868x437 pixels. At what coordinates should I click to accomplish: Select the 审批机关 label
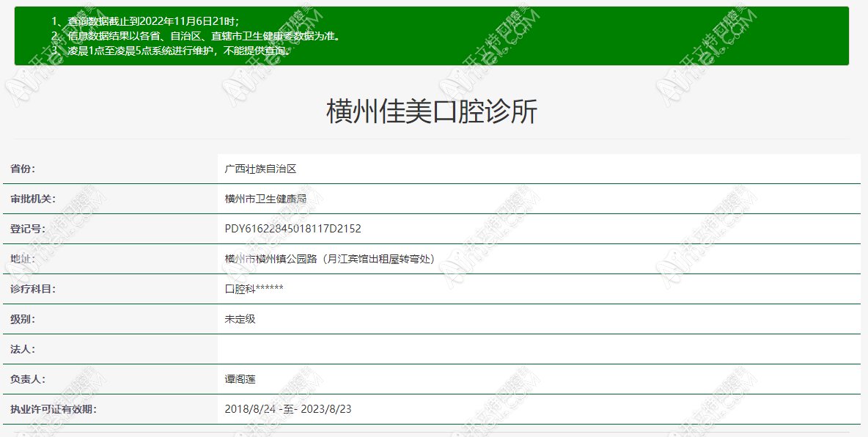[33, 199]
